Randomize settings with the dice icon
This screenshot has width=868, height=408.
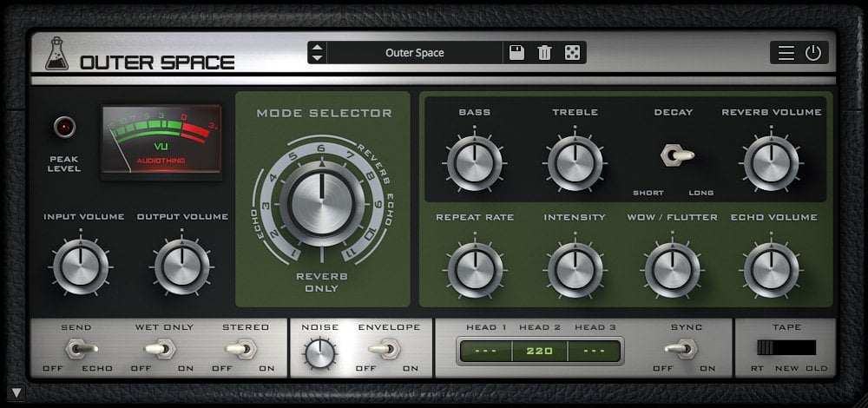pos(572,53)
